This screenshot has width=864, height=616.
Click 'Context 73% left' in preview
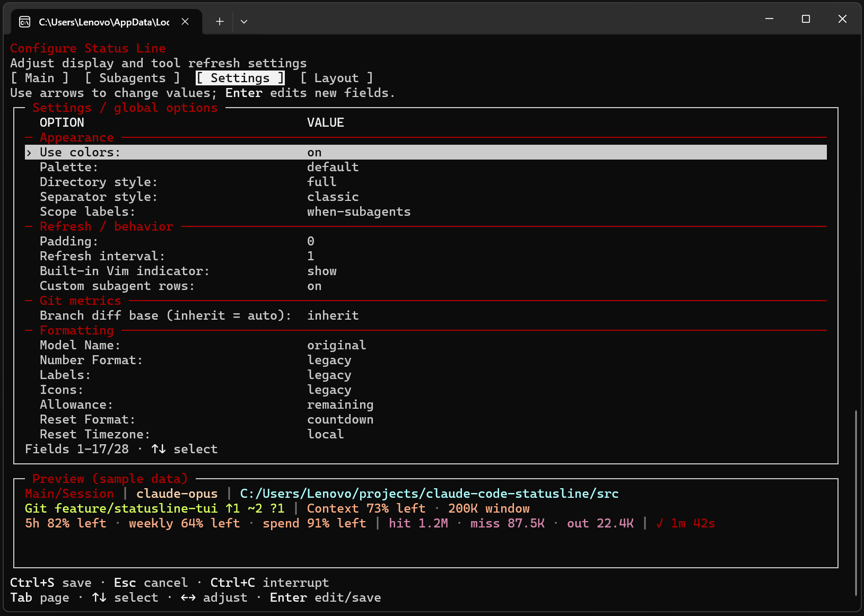coord(366,508)
